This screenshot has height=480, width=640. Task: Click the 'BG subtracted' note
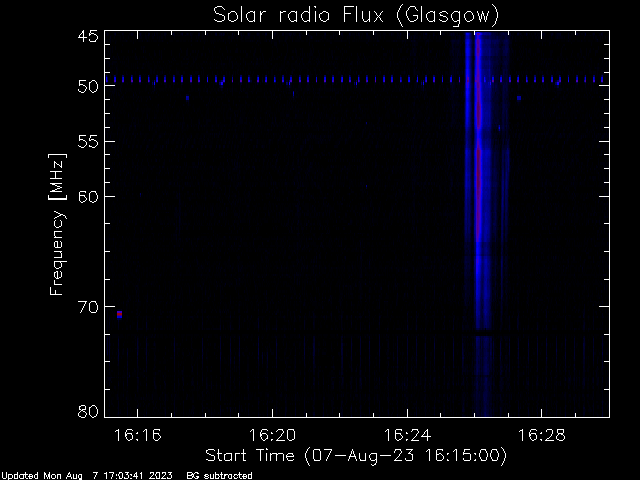point(220,476)
